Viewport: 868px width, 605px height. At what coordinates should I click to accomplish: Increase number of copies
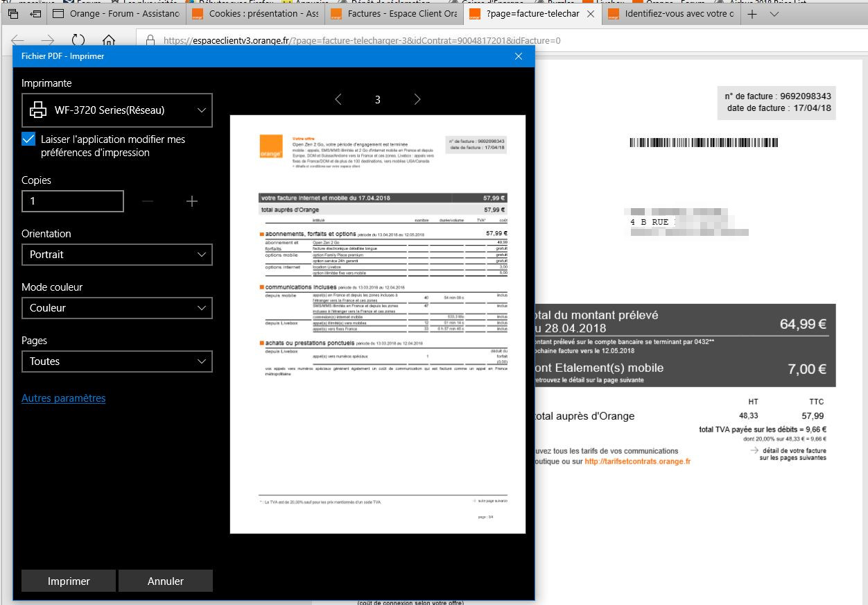coord(192,201)
